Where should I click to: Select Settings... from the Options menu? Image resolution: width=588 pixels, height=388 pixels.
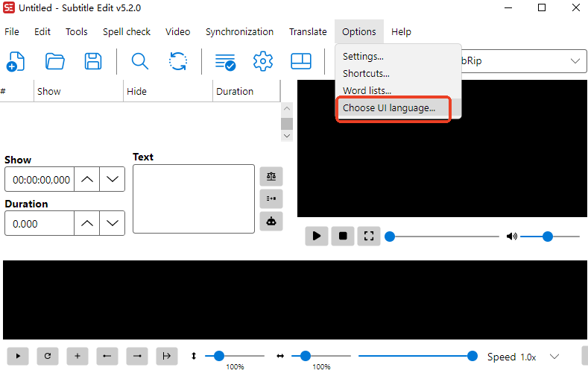click(x=398, y=57)
